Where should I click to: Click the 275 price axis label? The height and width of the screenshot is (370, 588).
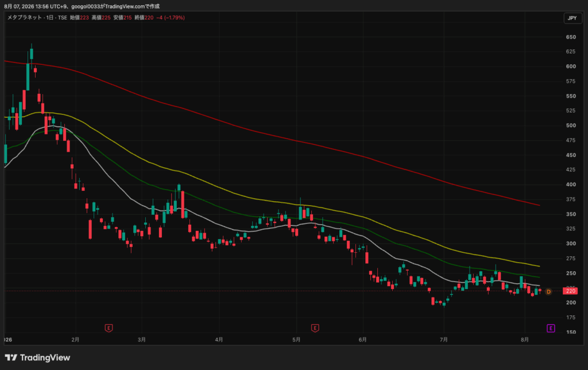point(571,258)
